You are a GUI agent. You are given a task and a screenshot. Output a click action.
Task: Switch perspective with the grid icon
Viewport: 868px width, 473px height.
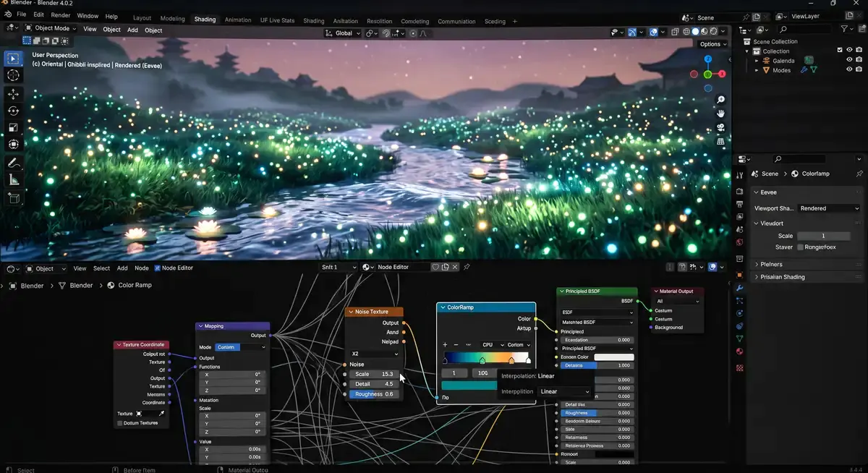tap(720, 142)
